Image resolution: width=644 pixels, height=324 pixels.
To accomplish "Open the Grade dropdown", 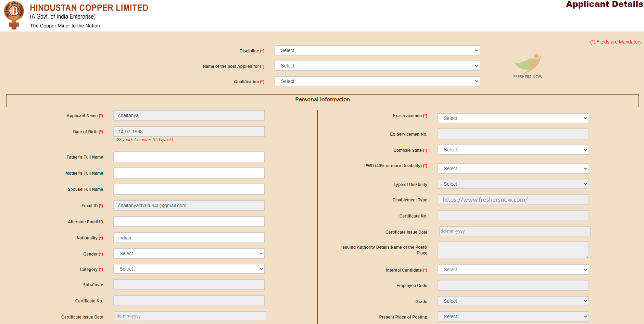I will tap(513, 301).
